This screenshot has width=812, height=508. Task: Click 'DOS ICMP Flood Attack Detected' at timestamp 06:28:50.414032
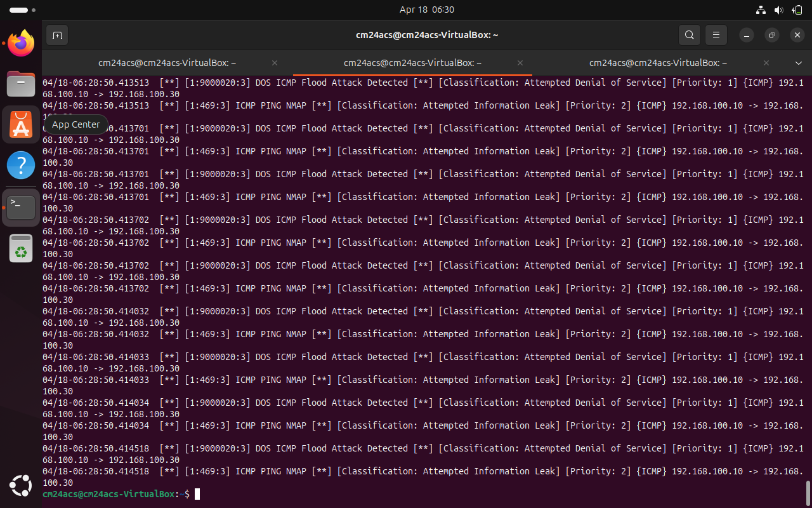[332, 311]
